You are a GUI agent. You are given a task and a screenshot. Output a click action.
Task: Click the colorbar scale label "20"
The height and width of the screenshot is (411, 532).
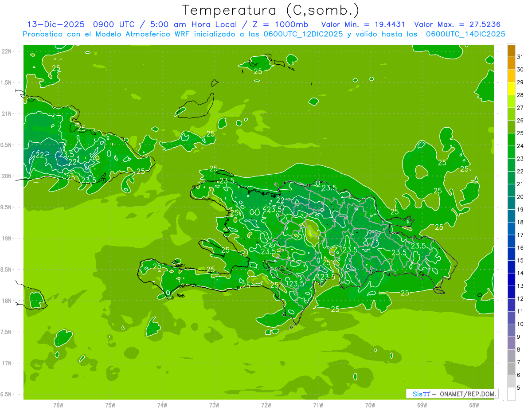520,197
